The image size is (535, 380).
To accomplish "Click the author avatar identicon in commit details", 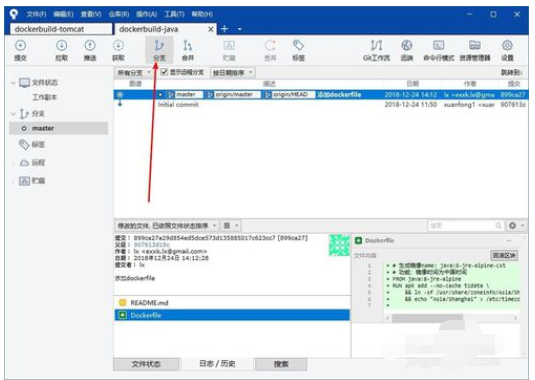I will point(339,245).
